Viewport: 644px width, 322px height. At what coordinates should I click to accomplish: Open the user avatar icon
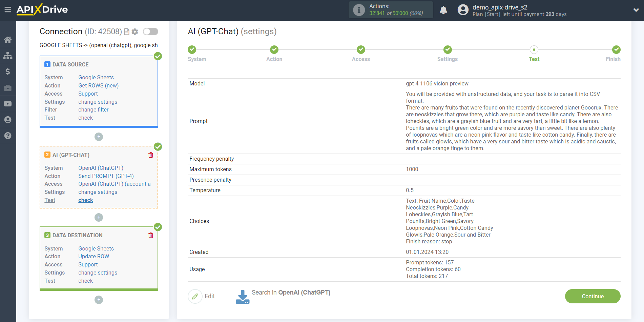463,10
